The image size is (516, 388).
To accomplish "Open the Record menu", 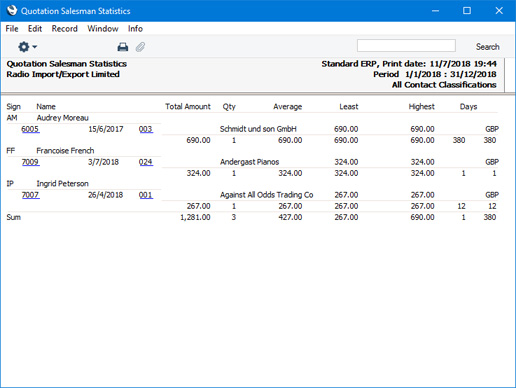I will [x=64, y=29].
